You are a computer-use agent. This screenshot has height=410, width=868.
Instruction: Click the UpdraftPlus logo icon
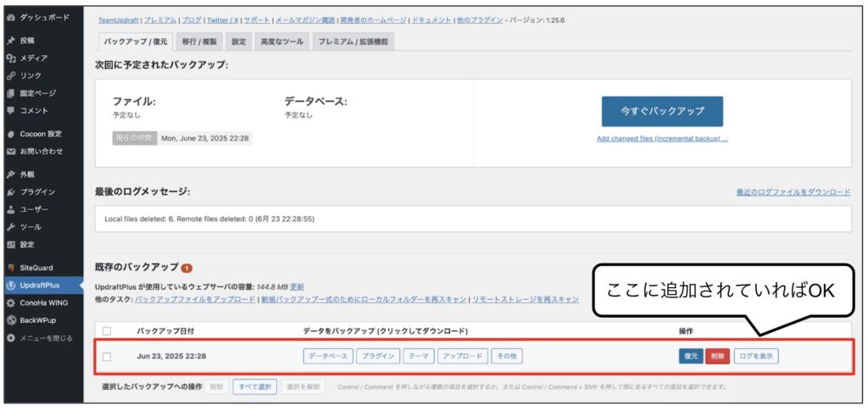click(10, 285)
